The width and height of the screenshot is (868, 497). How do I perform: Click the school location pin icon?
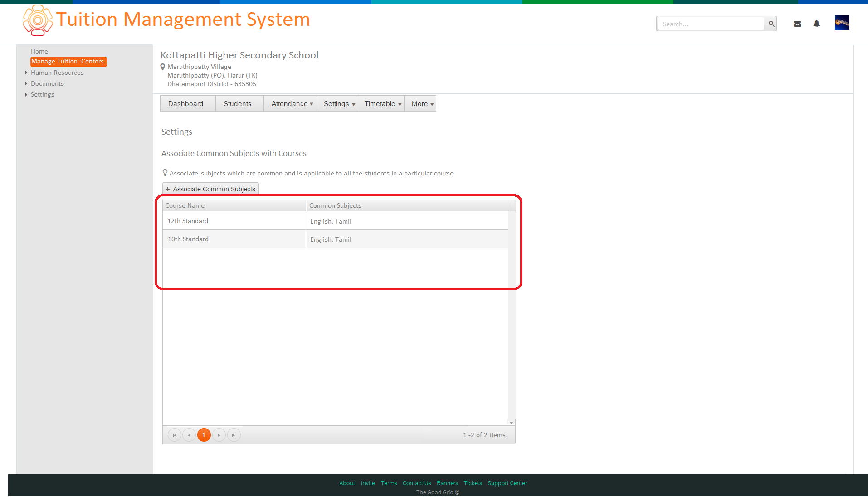(x=163, y=67)
